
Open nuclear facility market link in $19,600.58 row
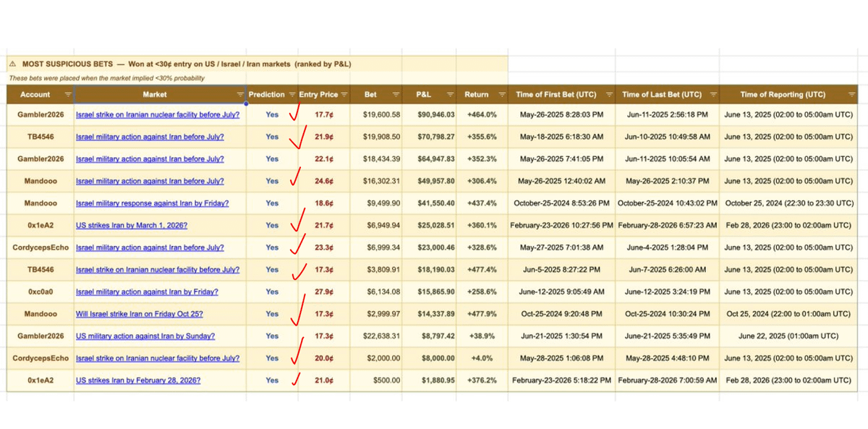(158, 114)
